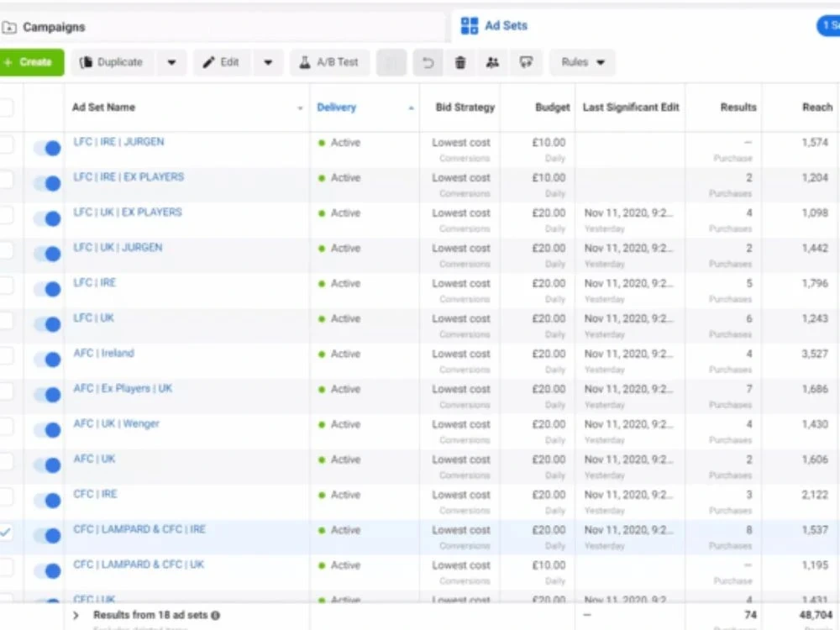The width and height of the screenshot is (840, 630).
Task: Open the Duplicate dropdown arrow
Action: pos(171,63)
